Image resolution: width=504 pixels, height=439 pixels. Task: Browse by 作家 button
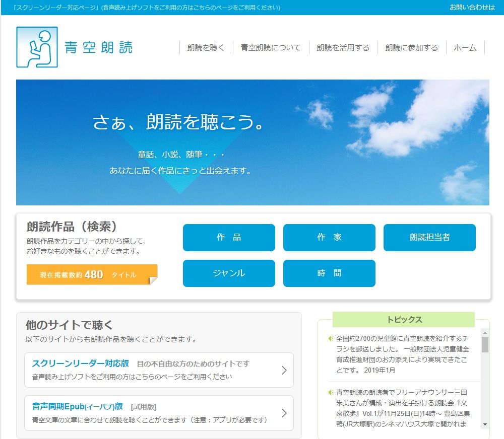329,238
